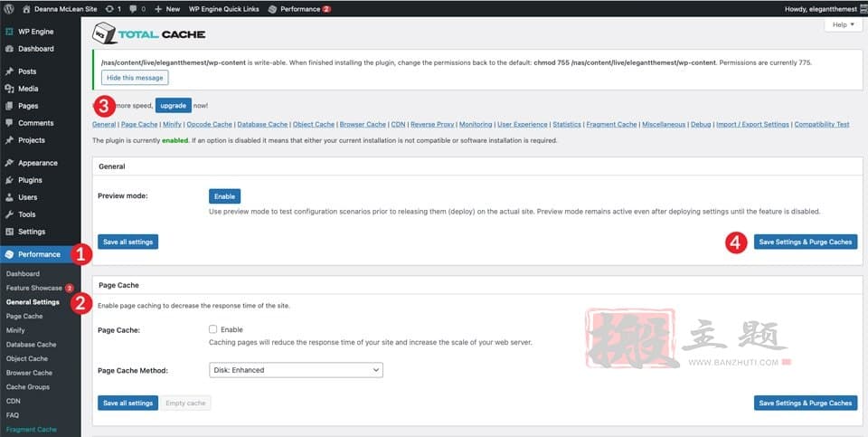
Task: Jump to Miscellaneous anchor link
Action: click(x=664, y=125)
